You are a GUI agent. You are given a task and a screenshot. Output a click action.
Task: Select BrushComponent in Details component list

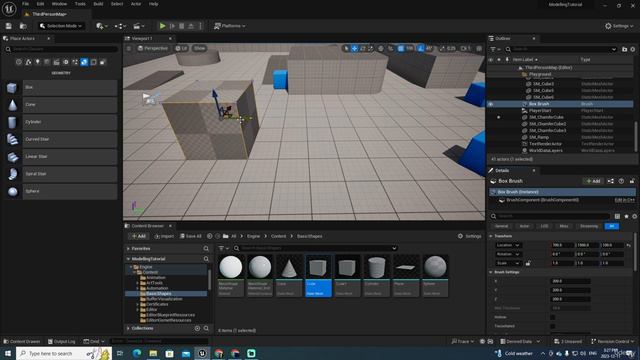[x=542, y=200]
